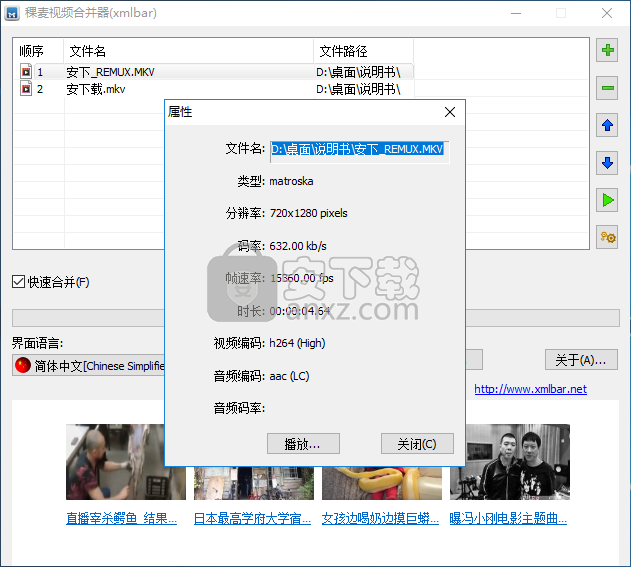This screenshot has height=567, width=631.
Task: Select the row 安下_REMUX.MKV
Action: [216, 72]
